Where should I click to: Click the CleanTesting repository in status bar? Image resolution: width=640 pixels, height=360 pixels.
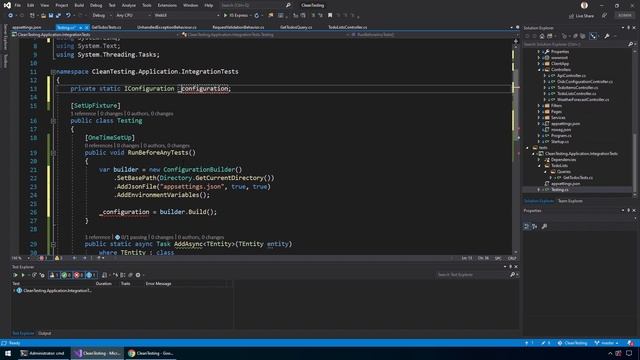573,343
